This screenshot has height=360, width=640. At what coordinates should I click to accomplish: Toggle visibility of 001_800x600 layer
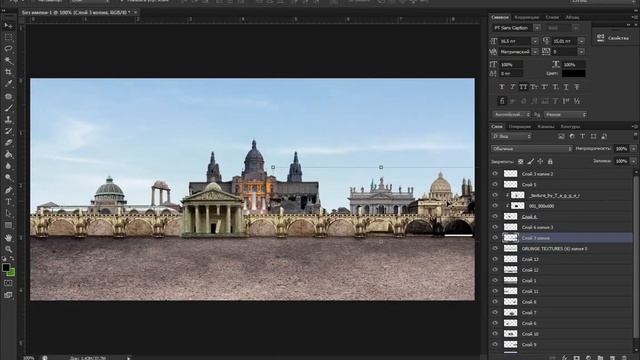pos(495,206)
